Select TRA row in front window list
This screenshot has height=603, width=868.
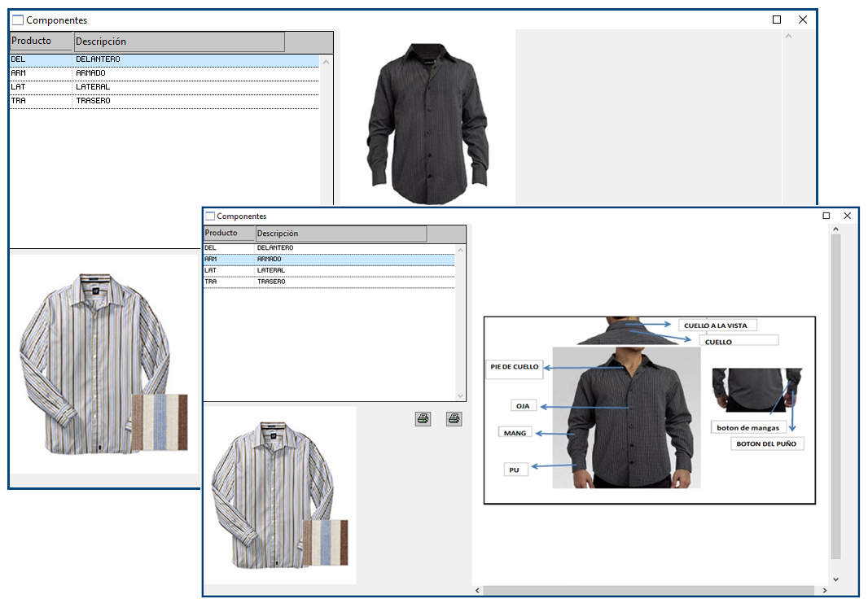click(330, 282)
